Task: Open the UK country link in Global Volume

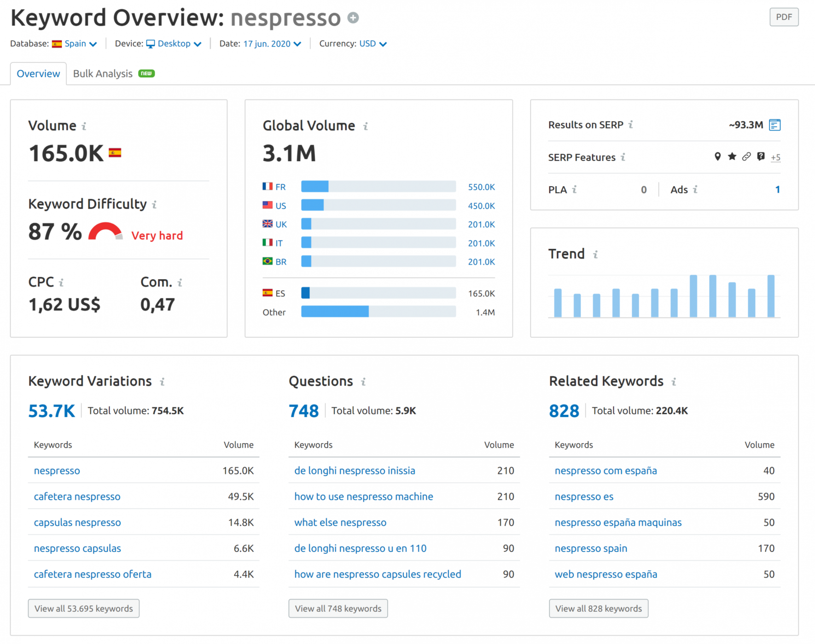Action: (281, 224)
